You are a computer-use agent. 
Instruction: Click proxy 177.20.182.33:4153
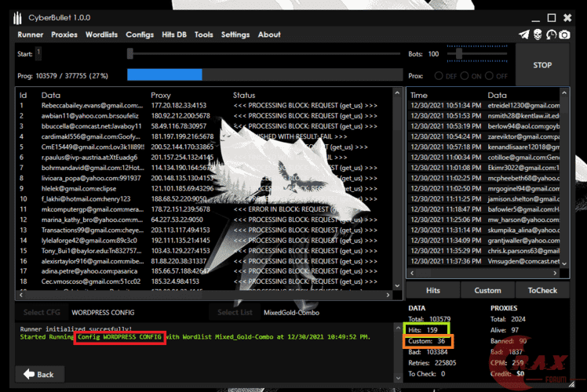[x=179, y=106]
